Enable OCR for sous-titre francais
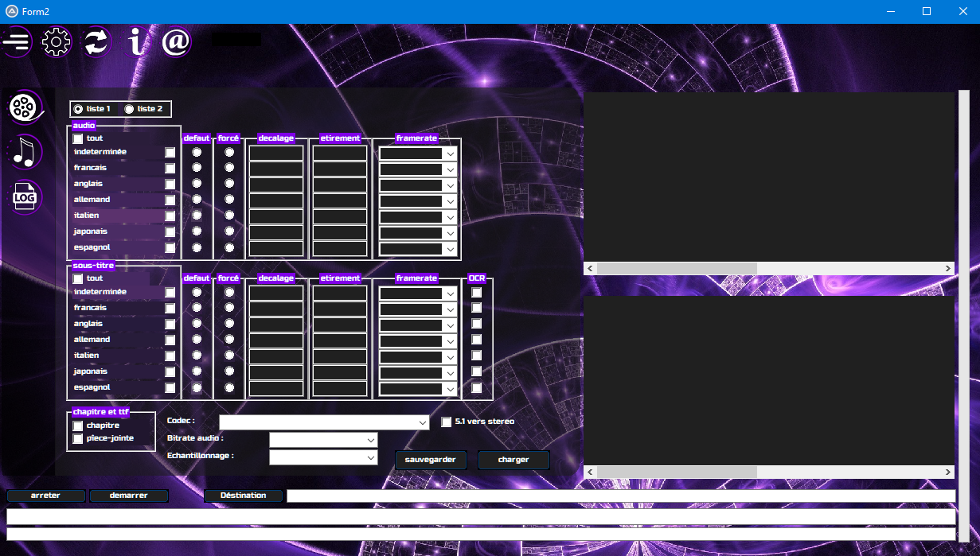The height and width of the screenshot is (556, 980). [476, 308]
